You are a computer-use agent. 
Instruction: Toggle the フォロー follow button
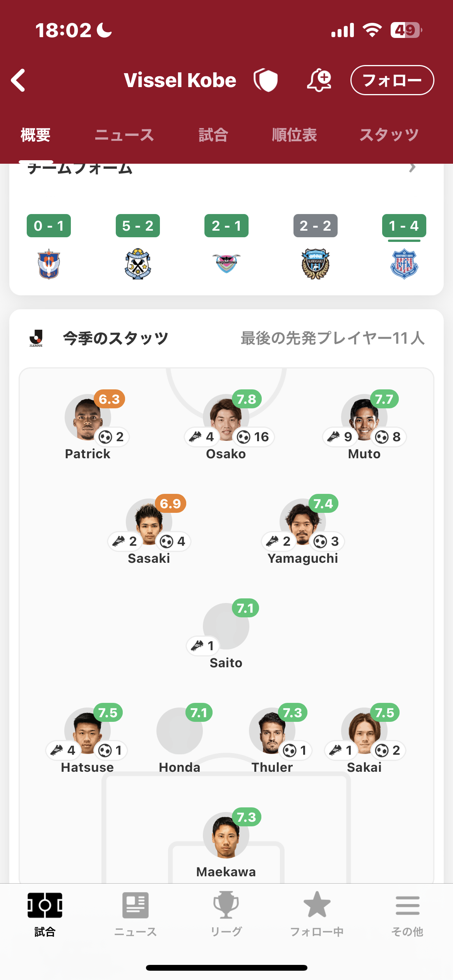click(x=392, y=80)
